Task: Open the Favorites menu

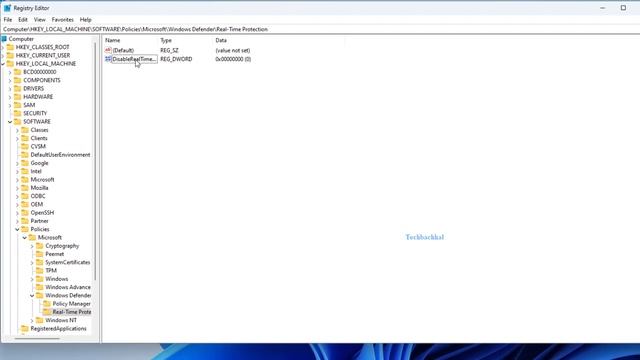Action: pos(62,20)
